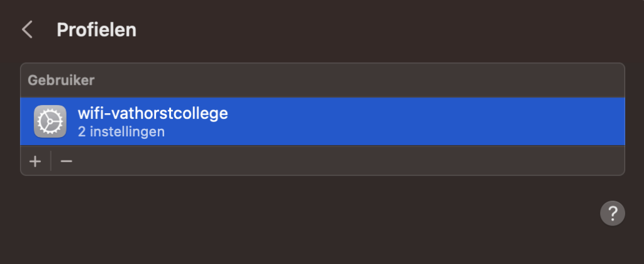Remove selected profile with minus button
This screenshot has width=644, height=264.
tap(66, 162)
